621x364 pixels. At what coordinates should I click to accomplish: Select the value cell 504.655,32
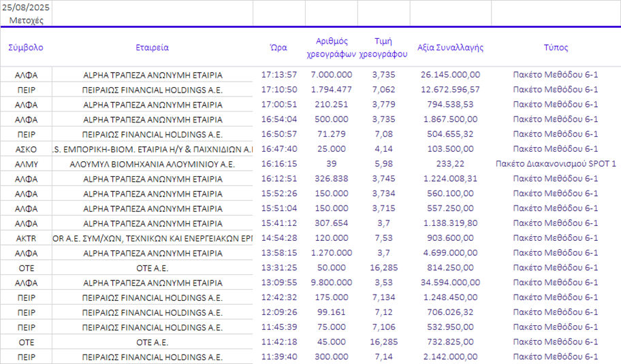450,134
